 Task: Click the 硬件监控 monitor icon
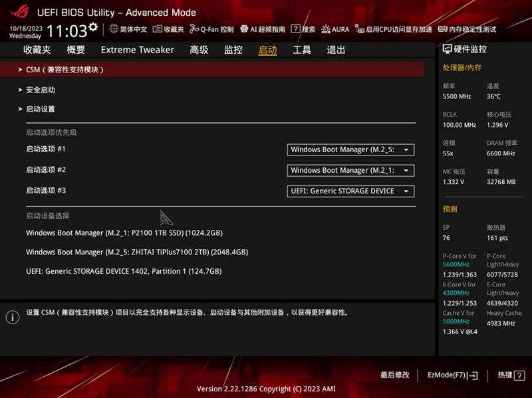(447, 49)
